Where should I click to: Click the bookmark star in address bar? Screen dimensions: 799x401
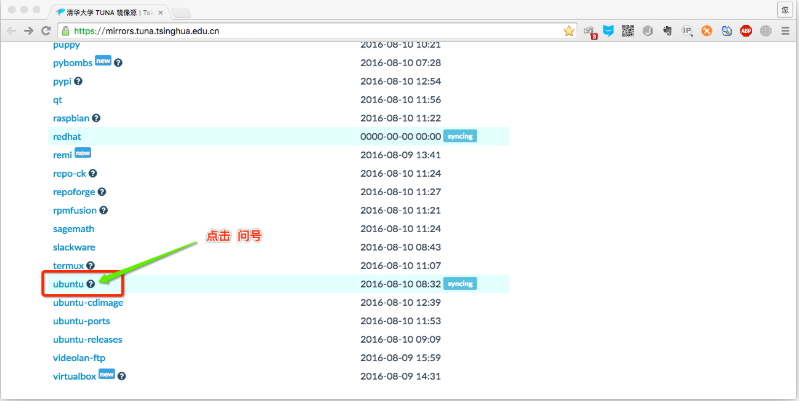(569, 31)
